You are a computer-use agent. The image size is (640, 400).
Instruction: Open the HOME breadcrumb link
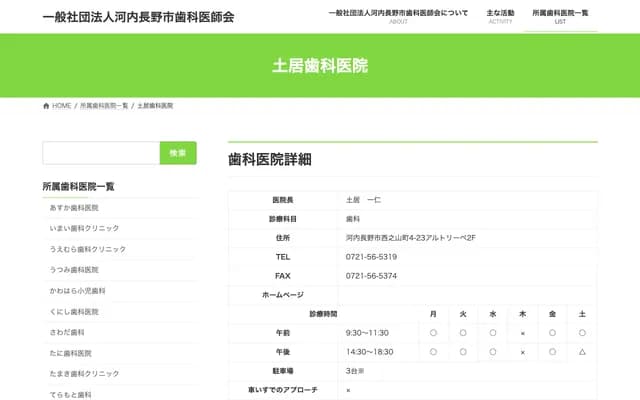point(62,106)
